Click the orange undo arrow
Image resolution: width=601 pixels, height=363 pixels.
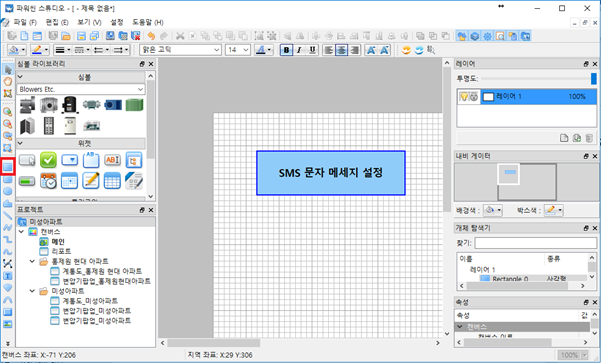pyautogui.click(x=151, y=36)
